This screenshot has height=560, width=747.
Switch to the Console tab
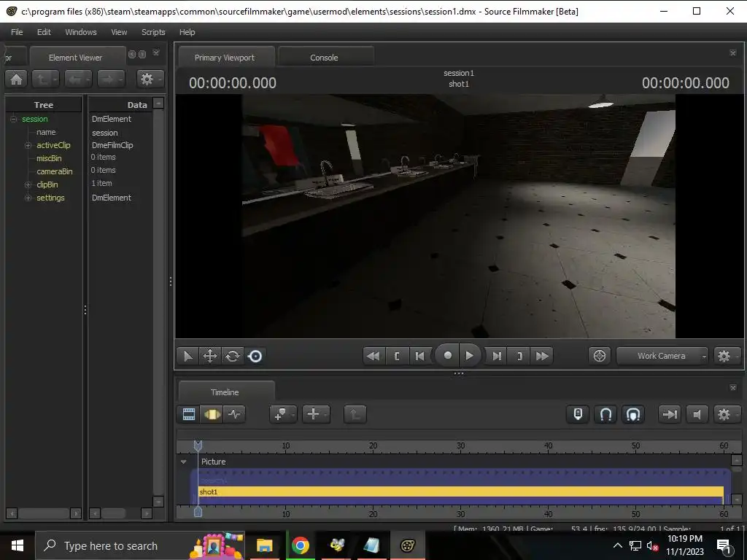pos(325,57)
